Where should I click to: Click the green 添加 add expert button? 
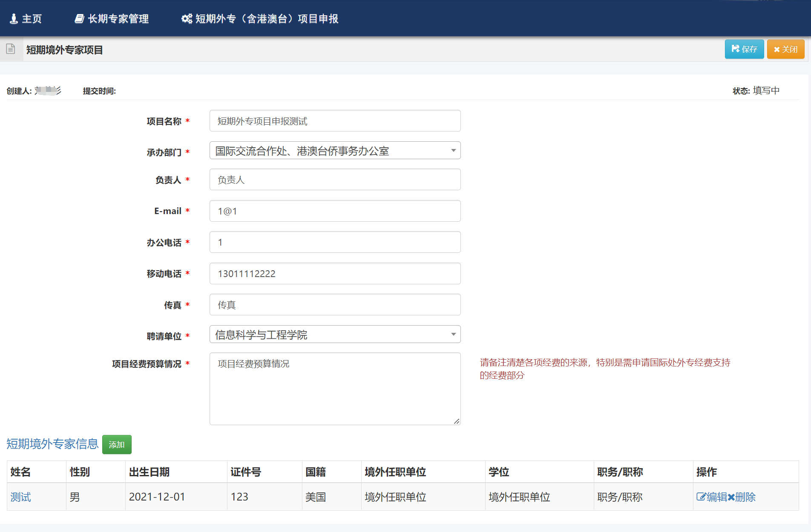pos(116,444)
